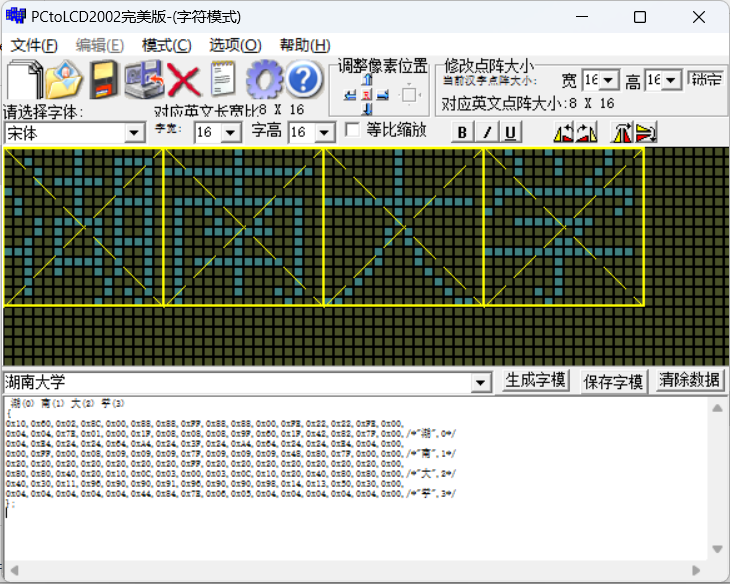
Task: Click the output line ending with "南", 1
Action: point(231,454)
